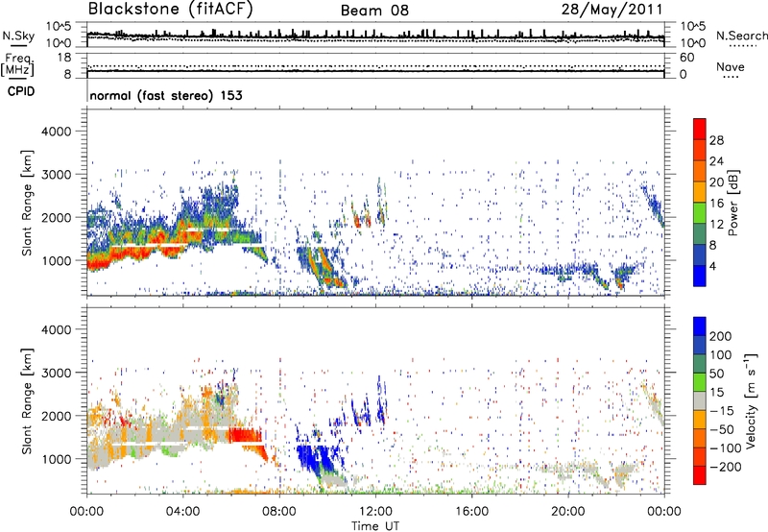
Task: Click the date '28/May/2011'
Action: pos(612,10)
